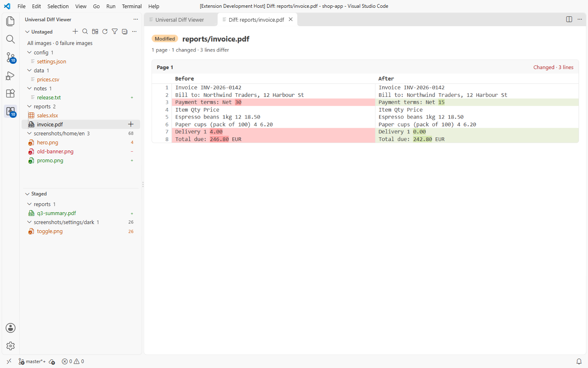Open the Terminal menu
The image size is (588, 368).
131,6
